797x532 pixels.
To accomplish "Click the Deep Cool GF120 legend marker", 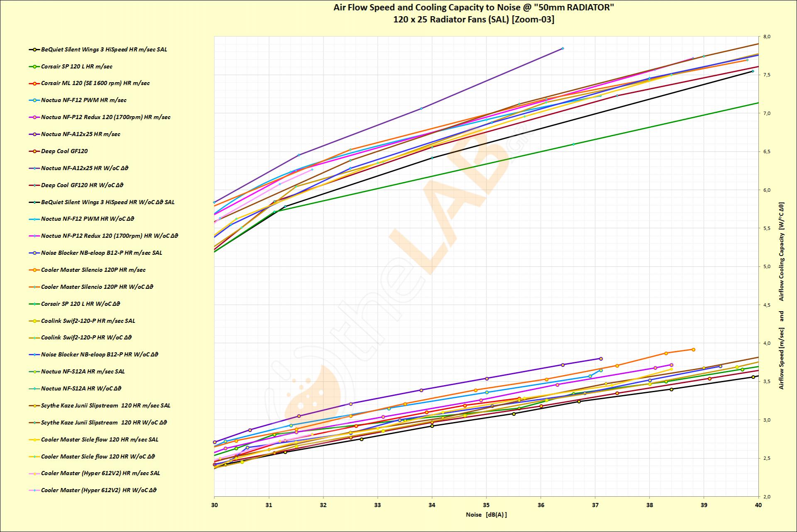I will [x=34, y=151].
